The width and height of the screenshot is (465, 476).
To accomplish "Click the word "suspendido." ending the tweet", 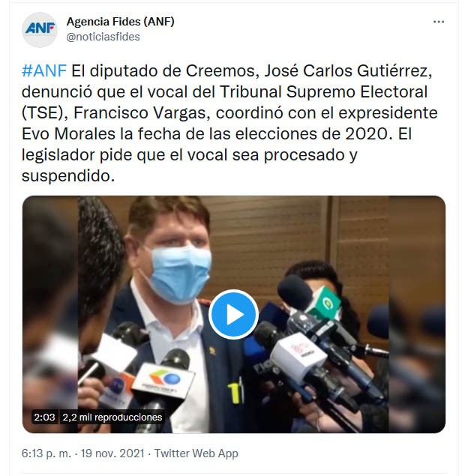I will coord(68,175).
